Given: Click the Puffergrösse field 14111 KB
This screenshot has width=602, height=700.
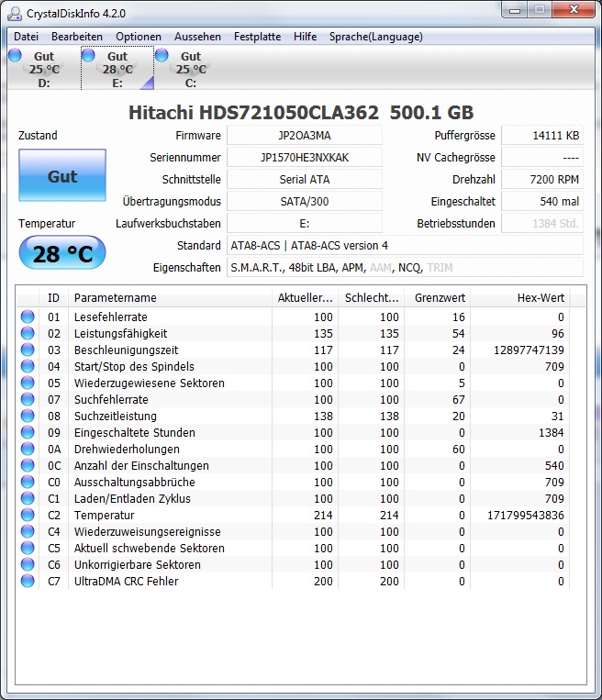Looking at the screenshot, I should pos(542,135).
